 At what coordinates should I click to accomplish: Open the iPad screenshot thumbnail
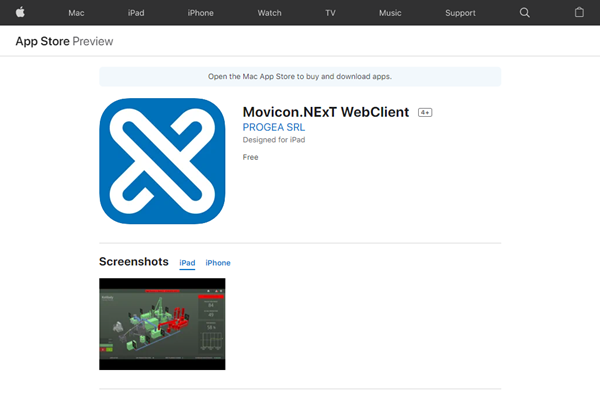[162, 324]
